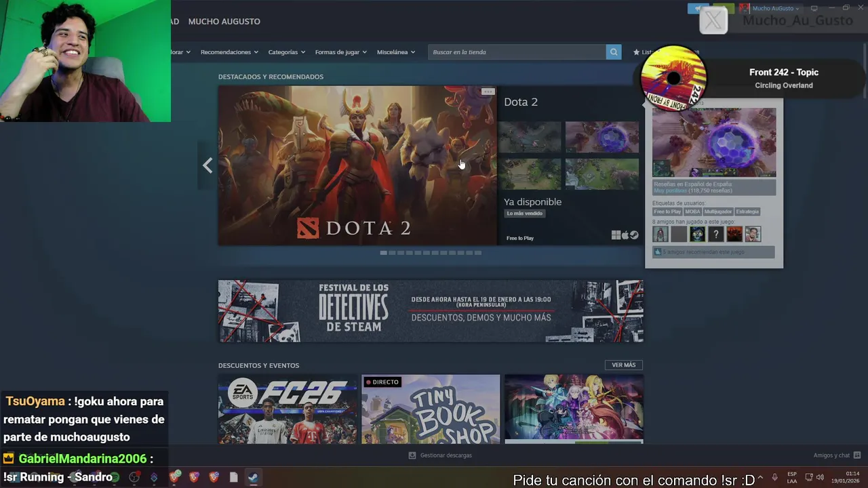868x488 pixels.
Task: Open the anime game discount capsule
Action: click(574, 409)
